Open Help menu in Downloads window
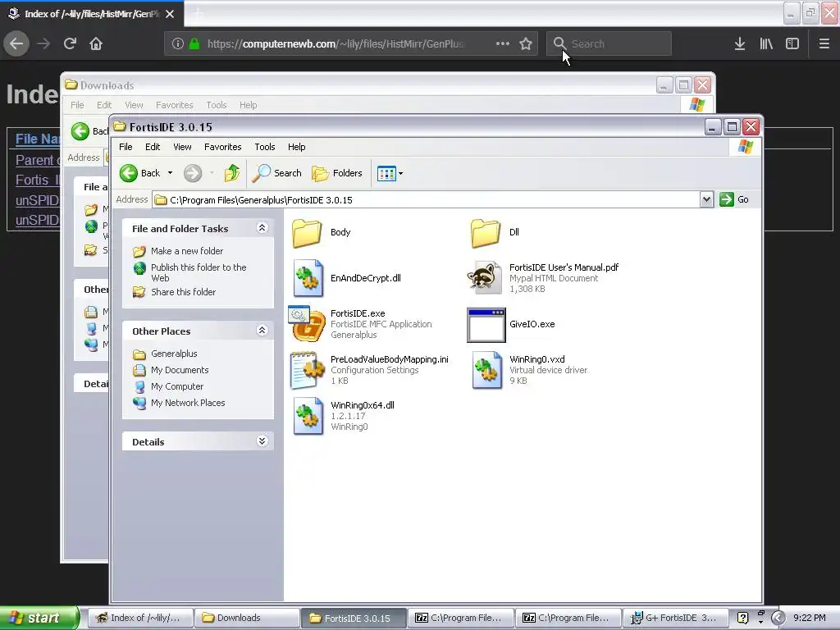Screen dimensions: 840x630 click(248, 105)
